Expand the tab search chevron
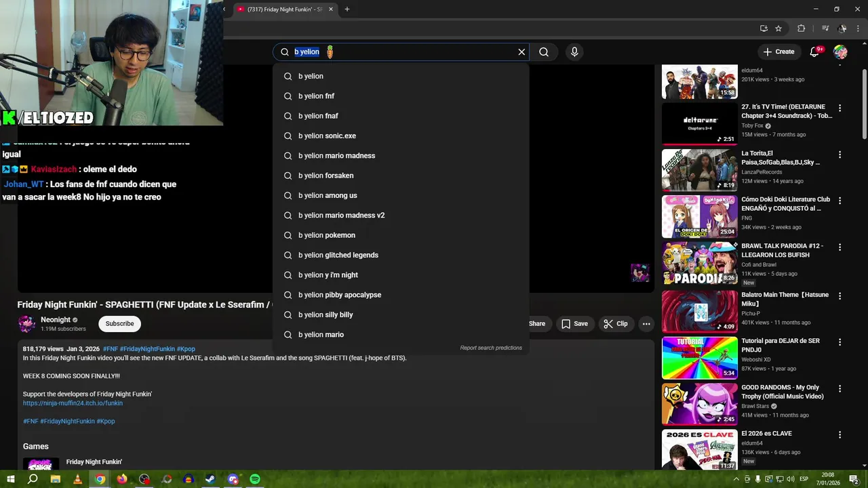The width and height of the screenshot is (868, 488). 224,9
